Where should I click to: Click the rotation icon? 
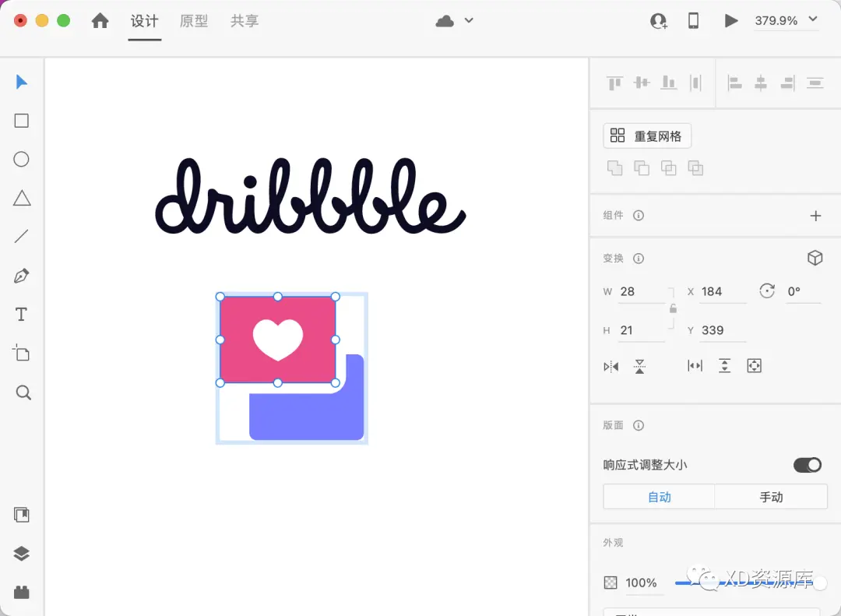click(x=767, y=290)
